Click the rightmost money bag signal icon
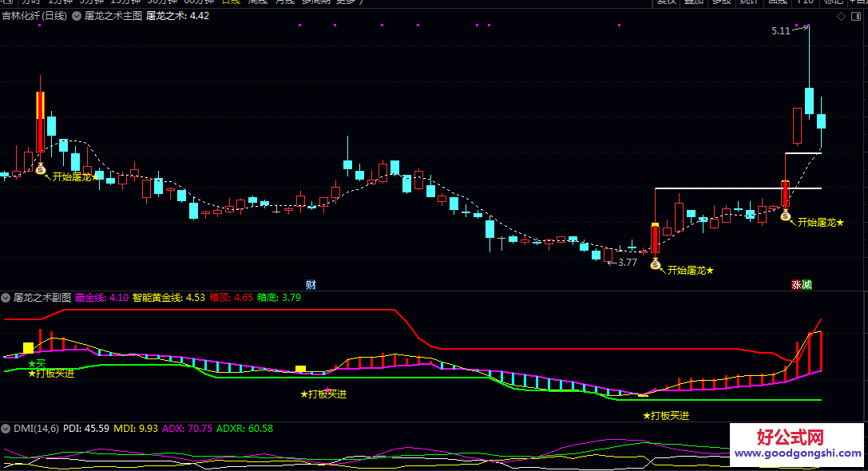This screenshot has width=868, height=471. 785,216
